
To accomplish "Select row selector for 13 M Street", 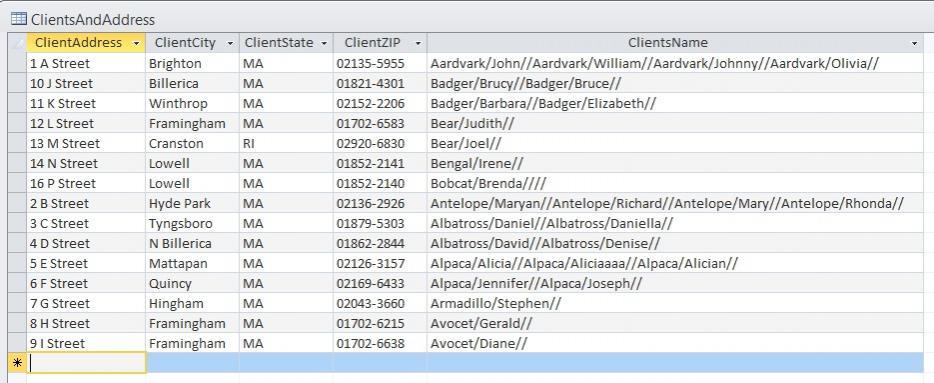I will point(17,144).
